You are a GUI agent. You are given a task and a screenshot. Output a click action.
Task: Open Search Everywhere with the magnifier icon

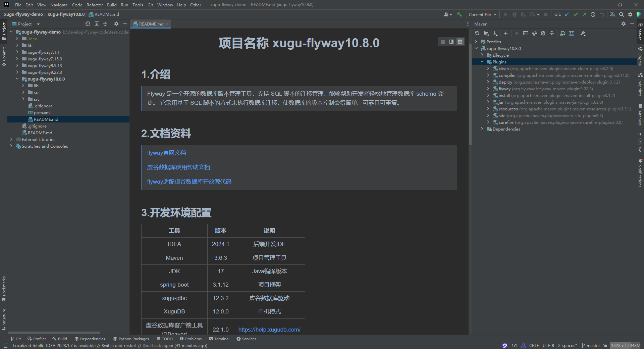coord(622,14)
